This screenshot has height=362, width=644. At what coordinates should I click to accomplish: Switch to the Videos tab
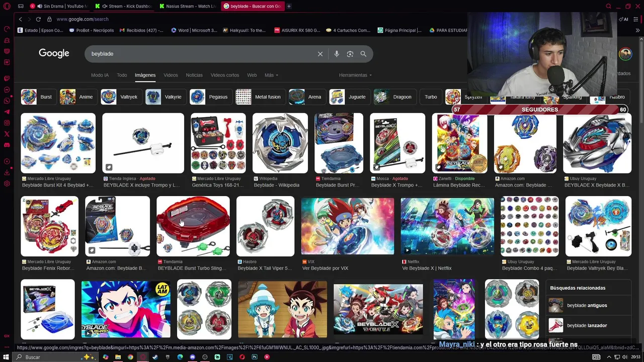[x=171, y=75]
